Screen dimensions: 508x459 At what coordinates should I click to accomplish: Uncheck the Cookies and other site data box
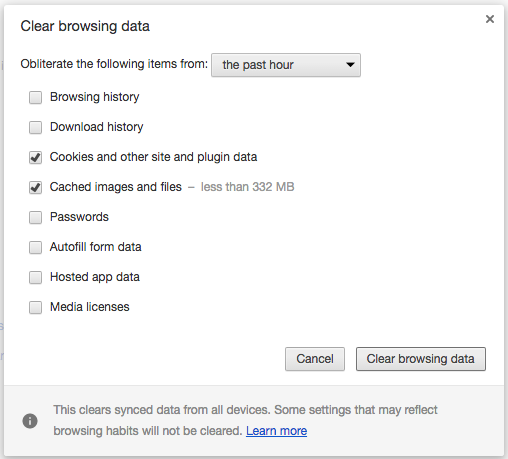(x=35, y=157)
